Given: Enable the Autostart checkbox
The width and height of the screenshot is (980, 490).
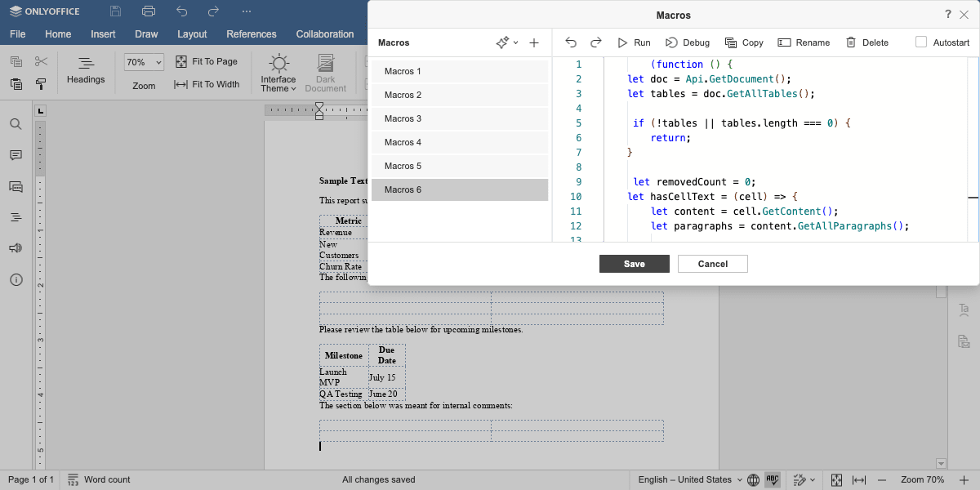Looking at the screenshot, I should click(x=921, y=42).
